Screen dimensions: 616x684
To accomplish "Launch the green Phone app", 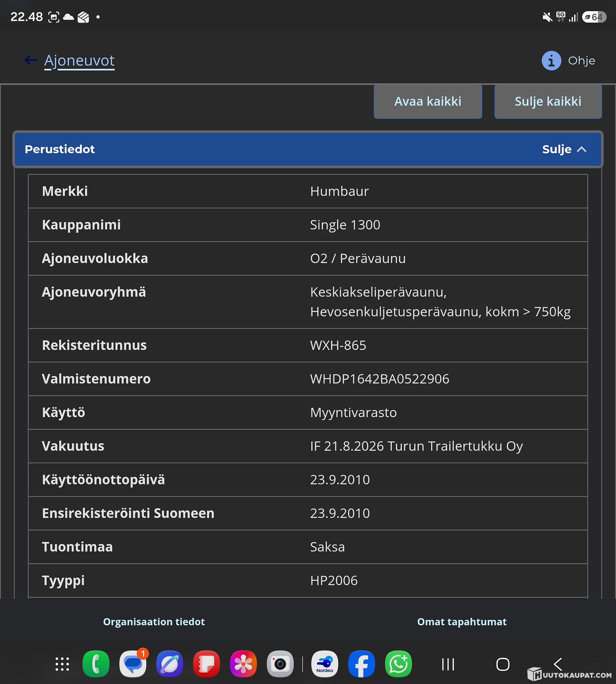I will pos(96,664).
